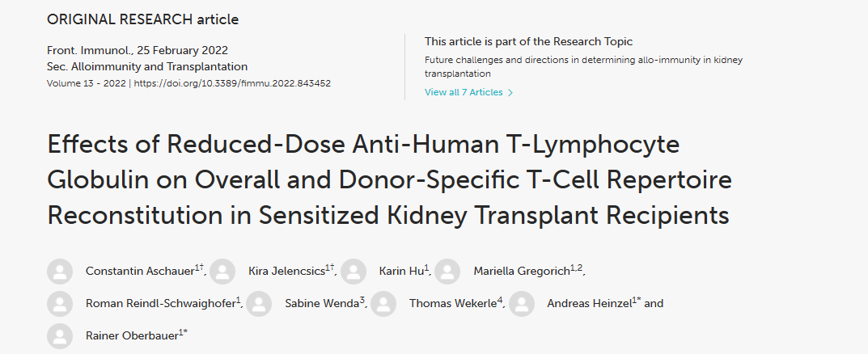Viewport: 868px width, 354px height.
Task: Open the article DOI link
Action: click(232, 83)
